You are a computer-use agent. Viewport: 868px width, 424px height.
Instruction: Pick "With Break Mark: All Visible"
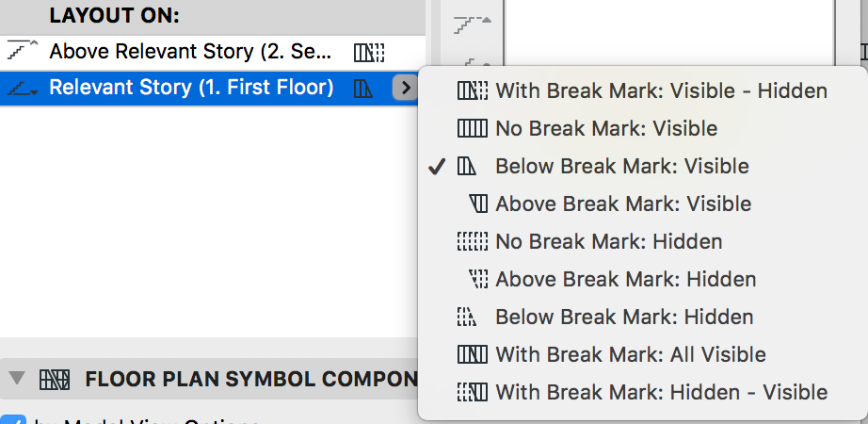(630, 355)
